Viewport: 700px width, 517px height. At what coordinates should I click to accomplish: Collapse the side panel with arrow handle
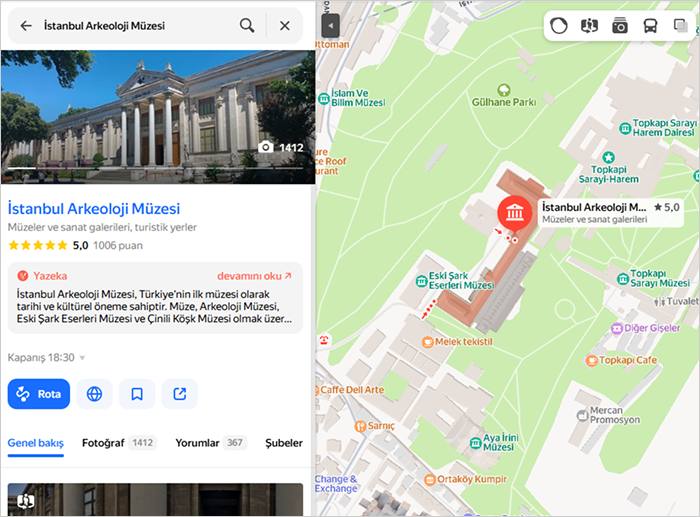click(330, 26)
